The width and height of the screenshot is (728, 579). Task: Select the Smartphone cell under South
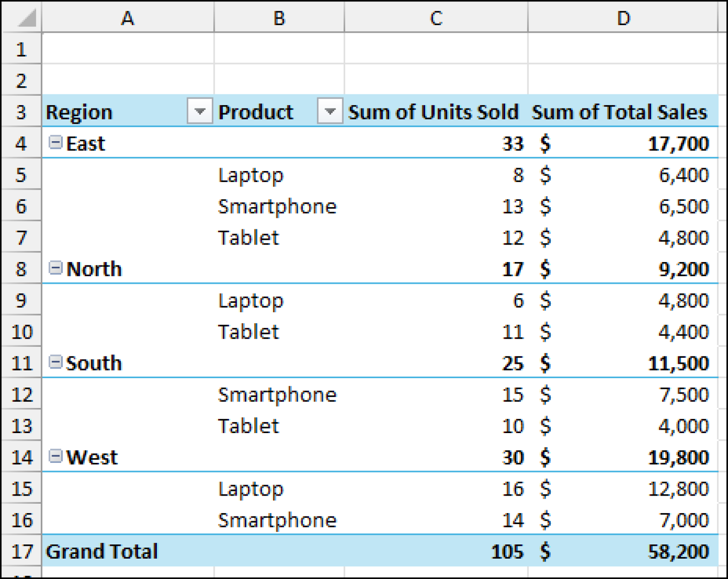click(277, 394)
